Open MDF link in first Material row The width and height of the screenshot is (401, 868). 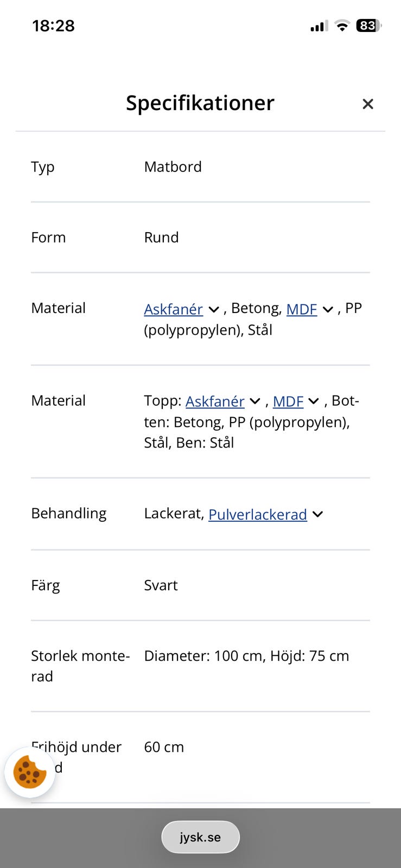(301, 309)
